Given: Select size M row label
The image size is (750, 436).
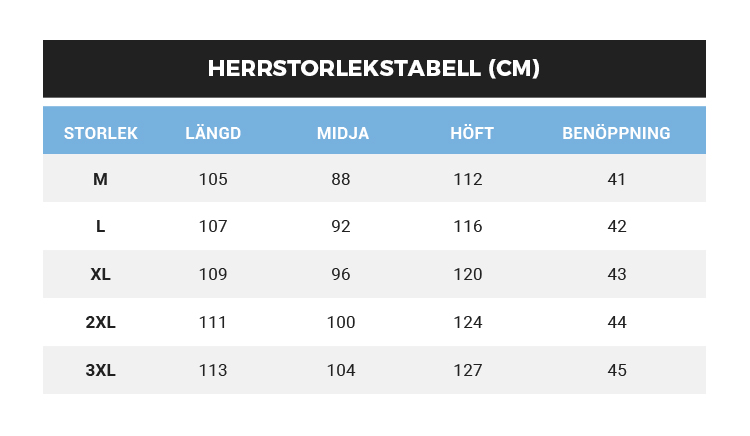Looking at the screenshot, I should (x=101, y=180).
